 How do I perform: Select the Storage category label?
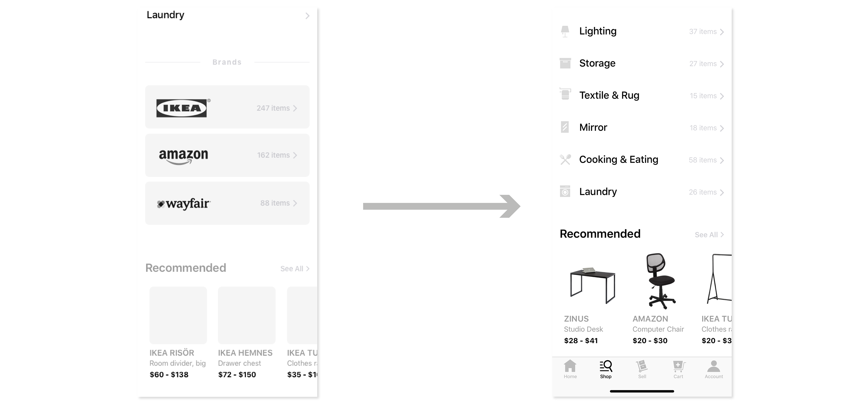[597, 63]
